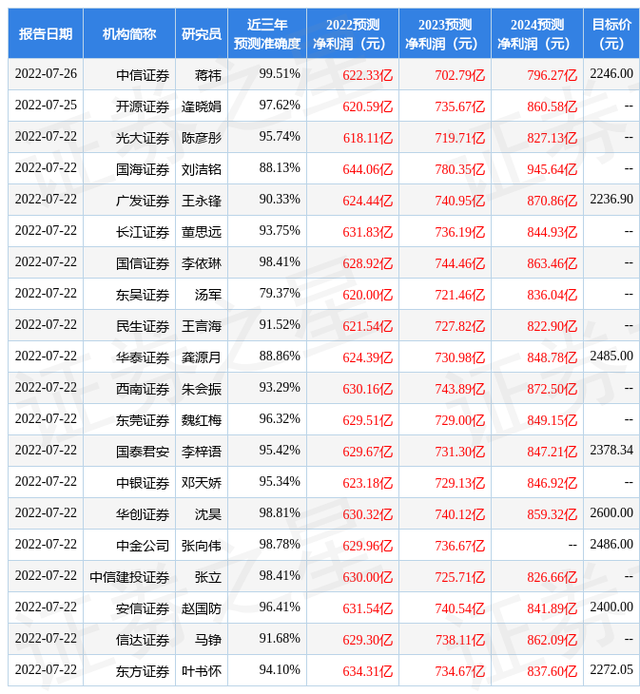Viewport: 640px width, 694px height.
Task: Click the 近三年预测准确度 column header
Action: click(267, 34)
